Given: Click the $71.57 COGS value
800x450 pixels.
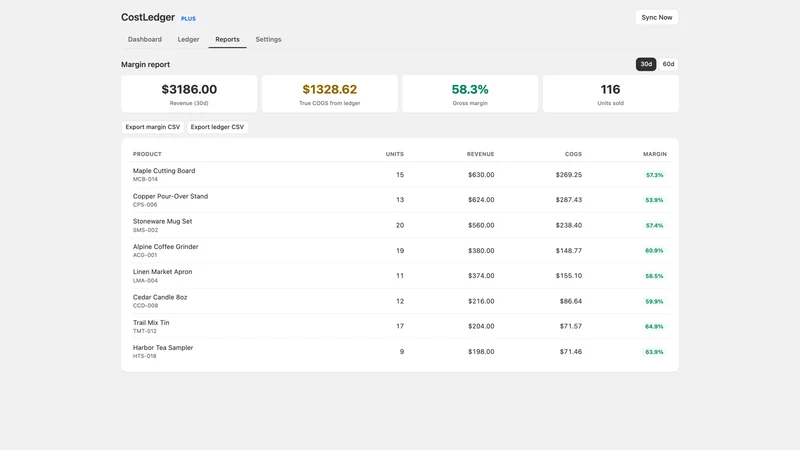Looking at the screenshot, I should [x=571, y=327].
